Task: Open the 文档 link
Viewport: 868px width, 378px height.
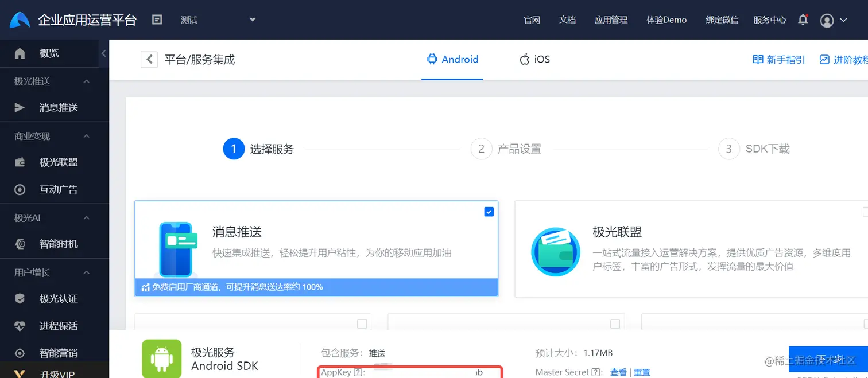Action: tap(567, 20)
